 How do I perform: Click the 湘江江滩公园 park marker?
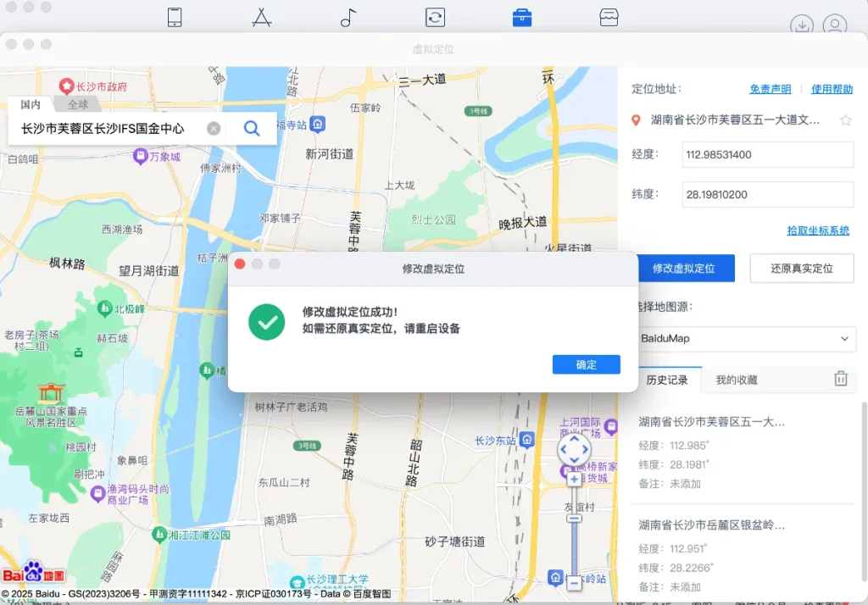click(x=159, y=535)
